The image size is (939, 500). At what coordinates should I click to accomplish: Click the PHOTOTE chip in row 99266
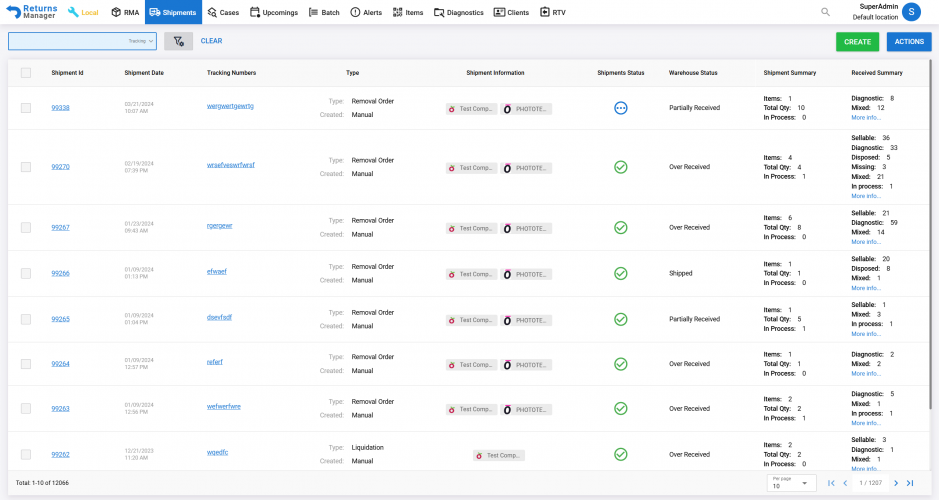526,274
